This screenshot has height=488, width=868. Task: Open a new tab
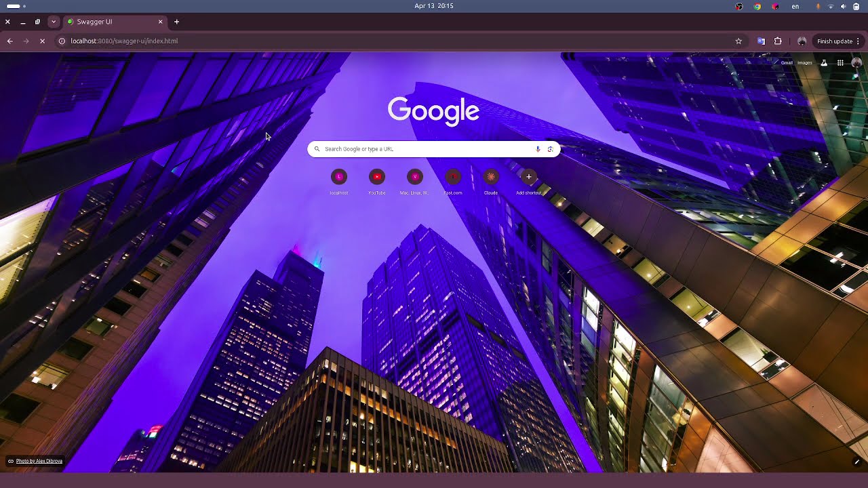[x=176, y=22]
